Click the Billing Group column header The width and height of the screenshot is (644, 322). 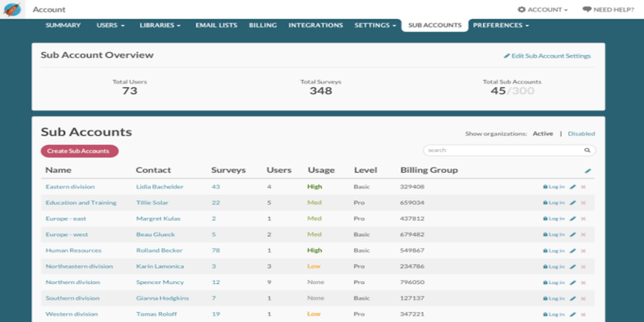tap(429, 170)
